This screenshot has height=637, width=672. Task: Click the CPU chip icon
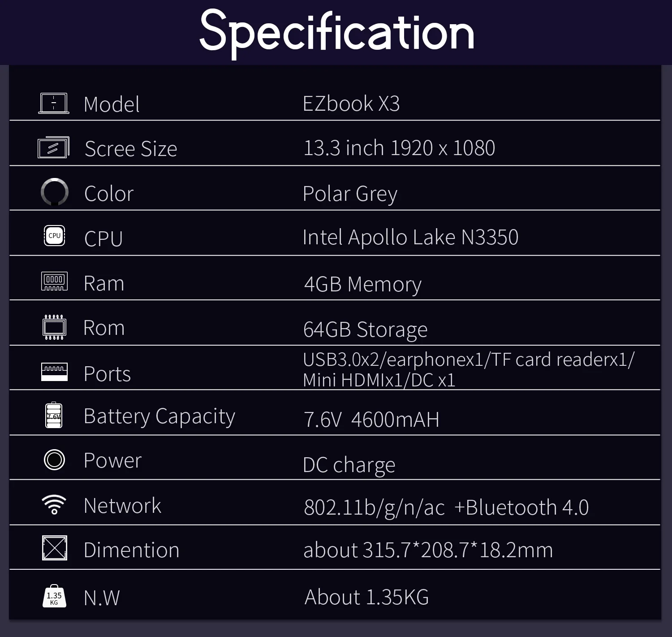(x=54, y=236)
